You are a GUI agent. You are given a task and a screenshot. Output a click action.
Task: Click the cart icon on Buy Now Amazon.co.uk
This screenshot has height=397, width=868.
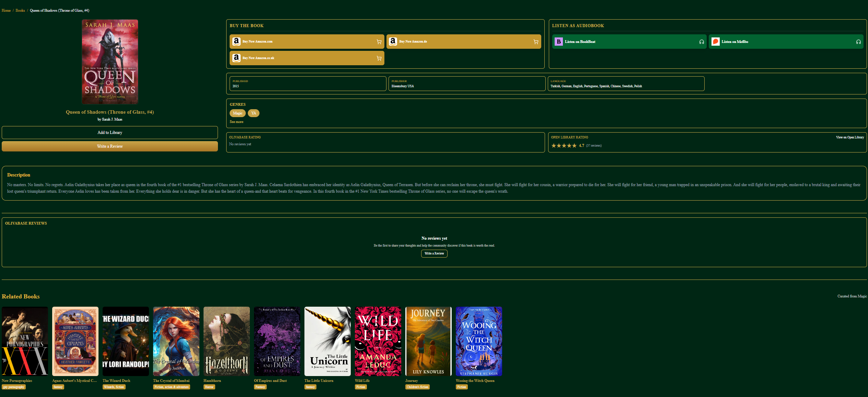tap(379, 58)
